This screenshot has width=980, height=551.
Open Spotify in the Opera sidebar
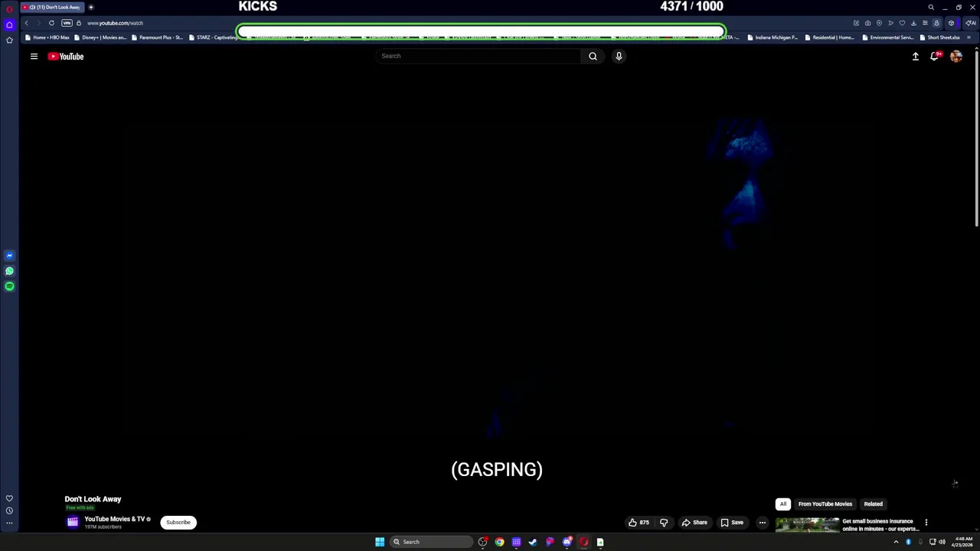point(9,286)
